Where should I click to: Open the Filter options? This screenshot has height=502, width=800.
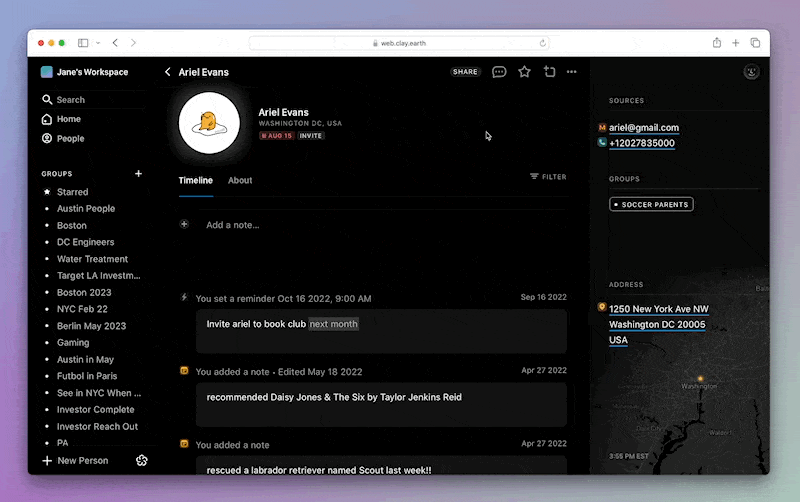pyautogui.click(x=548, y=177)
